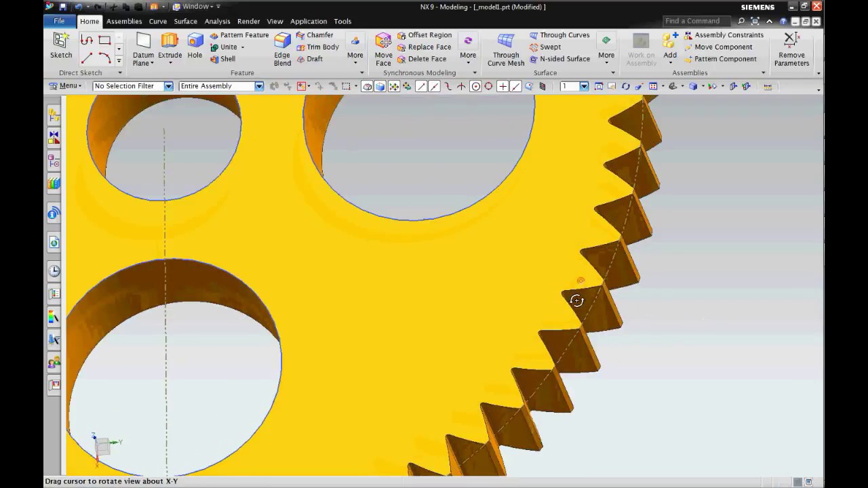
Task: Click the Pattern Feature button
Action: pos(239,35)
